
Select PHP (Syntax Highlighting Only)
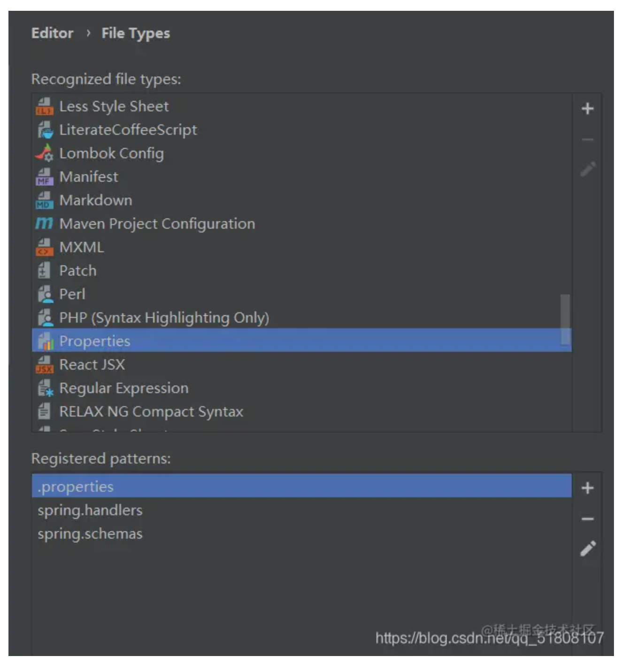164,318
